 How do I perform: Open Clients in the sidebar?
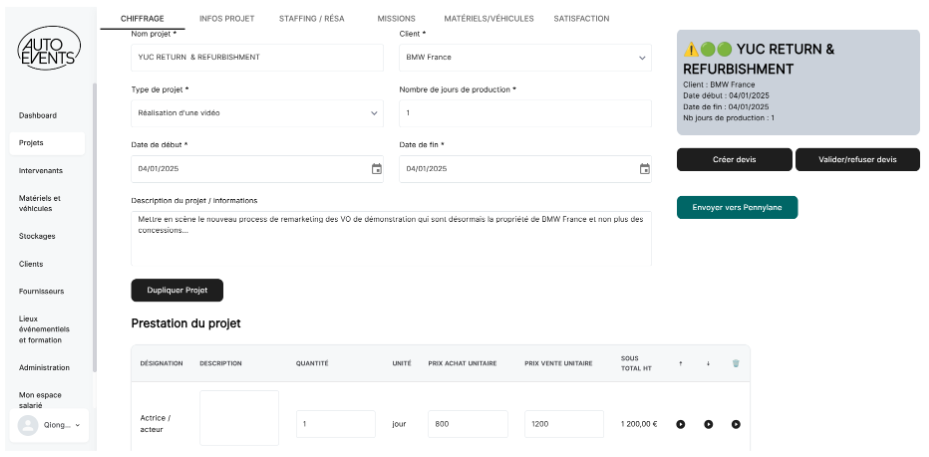(x=31, y=264)
